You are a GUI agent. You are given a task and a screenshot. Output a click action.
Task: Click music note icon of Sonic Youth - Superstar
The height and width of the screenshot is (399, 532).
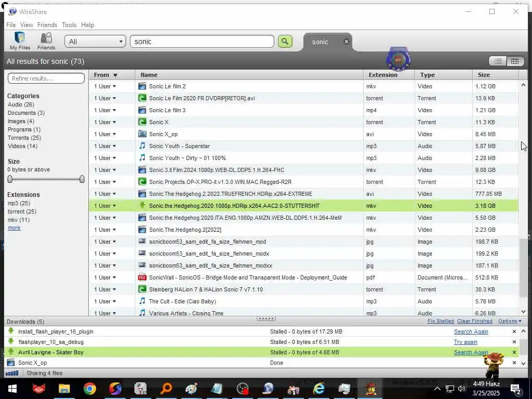142,146
